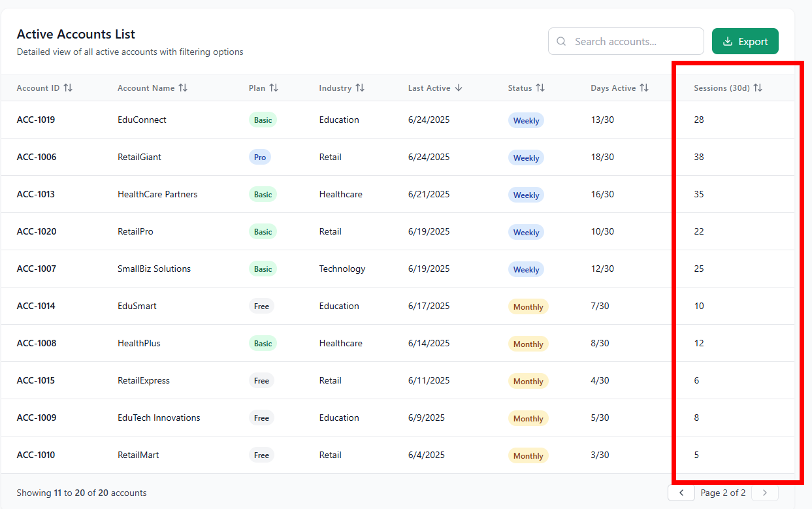Sort by Industry column icon

(360, 88)
